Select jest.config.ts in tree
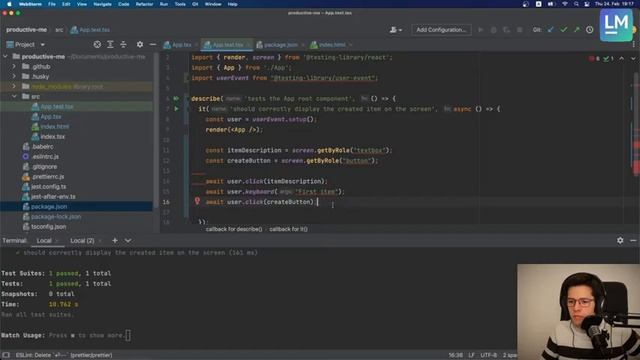This screenshot has height=360, width=640. coord(49,187)
